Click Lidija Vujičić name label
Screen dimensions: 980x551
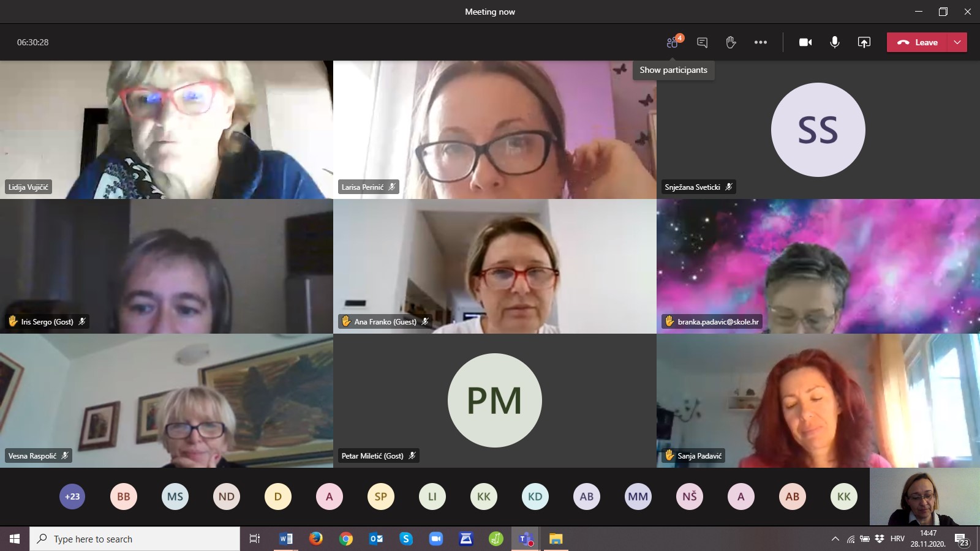(x=28, y=187)
